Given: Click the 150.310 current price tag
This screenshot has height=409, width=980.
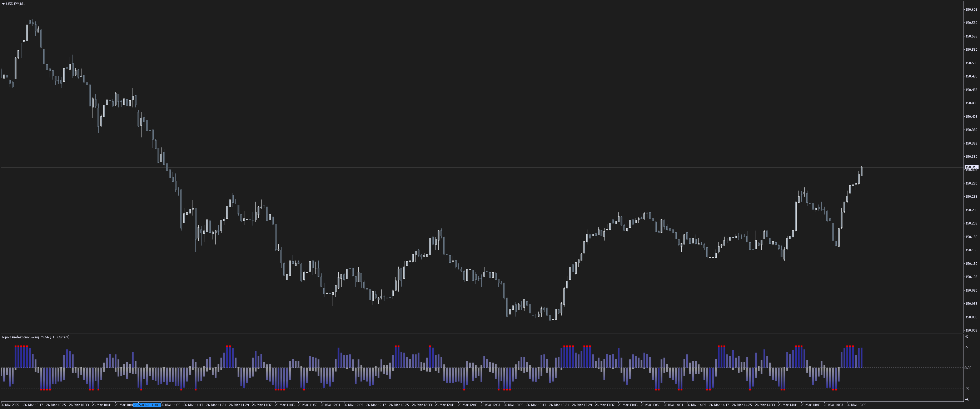Looking at the screenshot, I should (971, 167).
